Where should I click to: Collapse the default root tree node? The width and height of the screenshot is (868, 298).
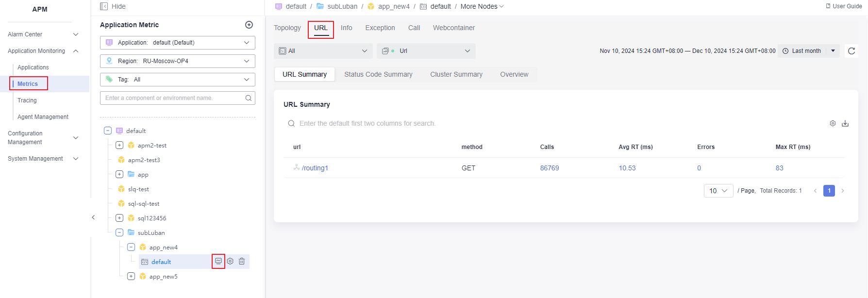point(108,131)
